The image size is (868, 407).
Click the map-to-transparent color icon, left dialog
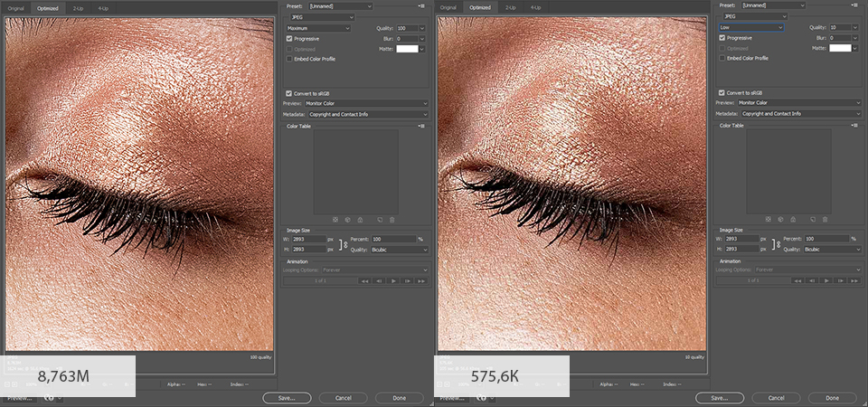(335, 220)
